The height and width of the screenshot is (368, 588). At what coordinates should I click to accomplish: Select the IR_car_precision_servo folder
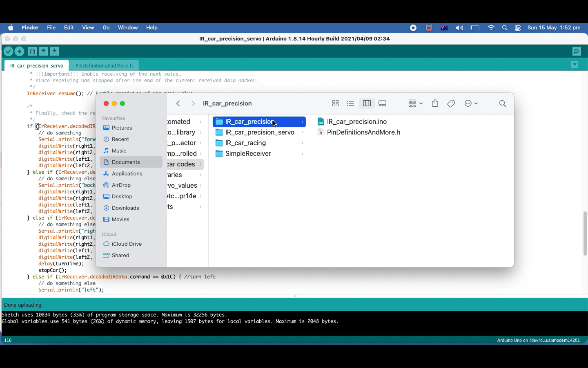pyautogui.click(x=259, y=132)
